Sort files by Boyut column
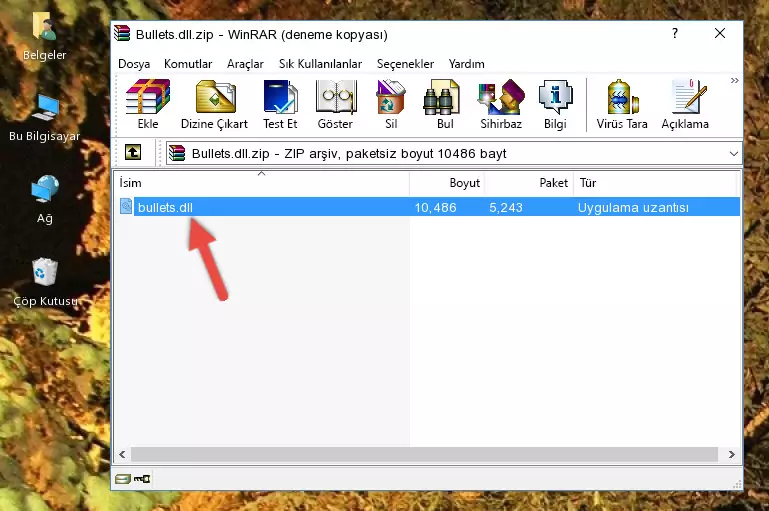Screen dimensions: 769x511 pyautogui.click(x=447, y=183)
